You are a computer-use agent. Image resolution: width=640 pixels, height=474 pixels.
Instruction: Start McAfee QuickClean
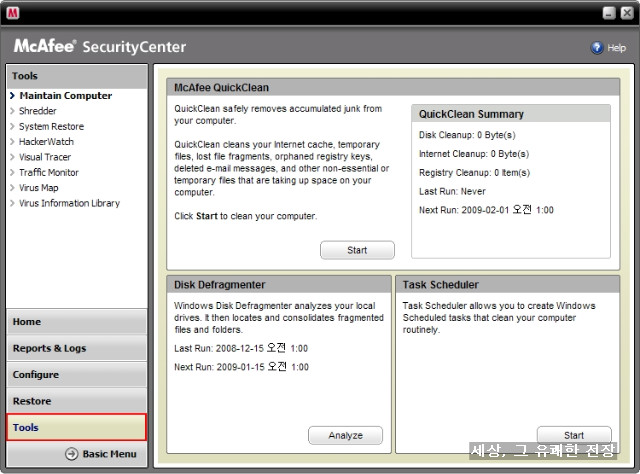357,250
